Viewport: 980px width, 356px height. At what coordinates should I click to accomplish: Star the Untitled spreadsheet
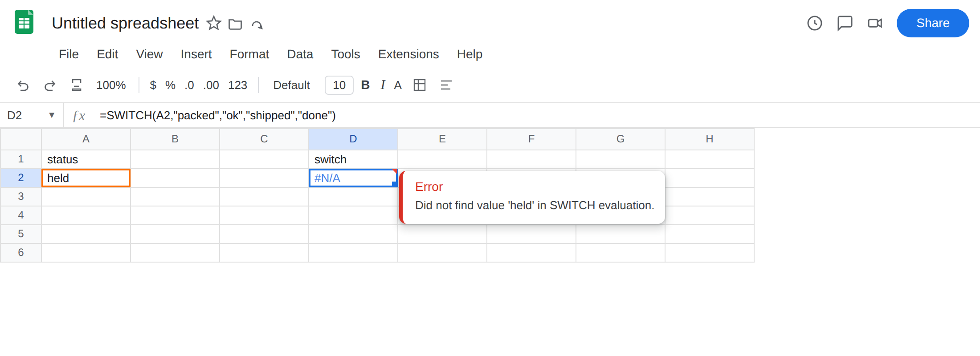coord(214,23)
